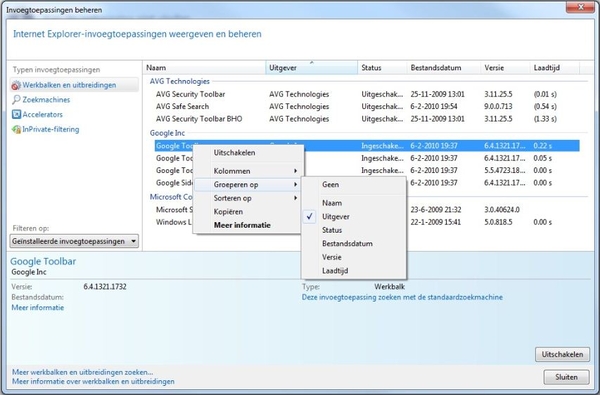Screen dimensions: 600x395
Task: Open Meer werkbalken en uitbreidingen zoeken link
Action: [82, 372]
